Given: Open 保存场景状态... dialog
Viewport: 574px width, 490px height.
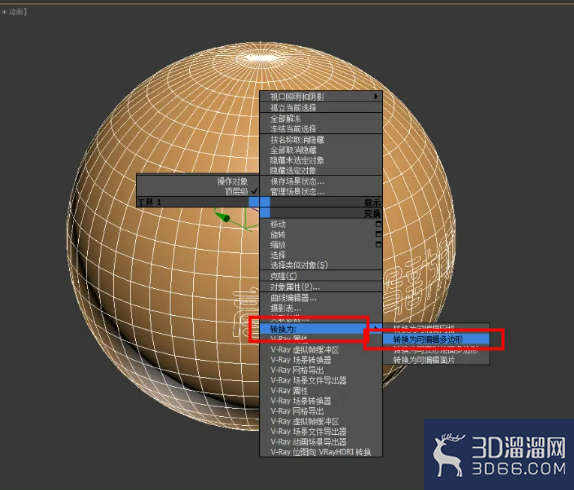Looking at the screenshot, I should [321, 182].
